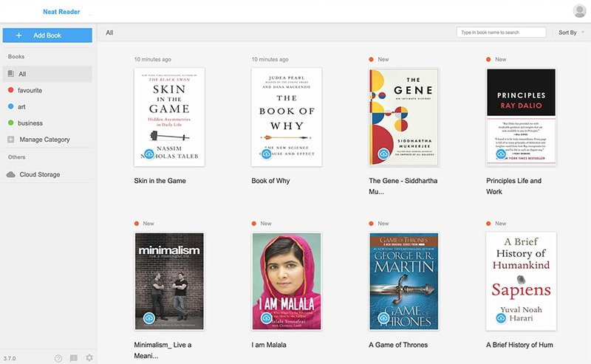The image size is (591, 364).
Task: Click the Neat Reader logo text
Action: [x=61, y=12]
